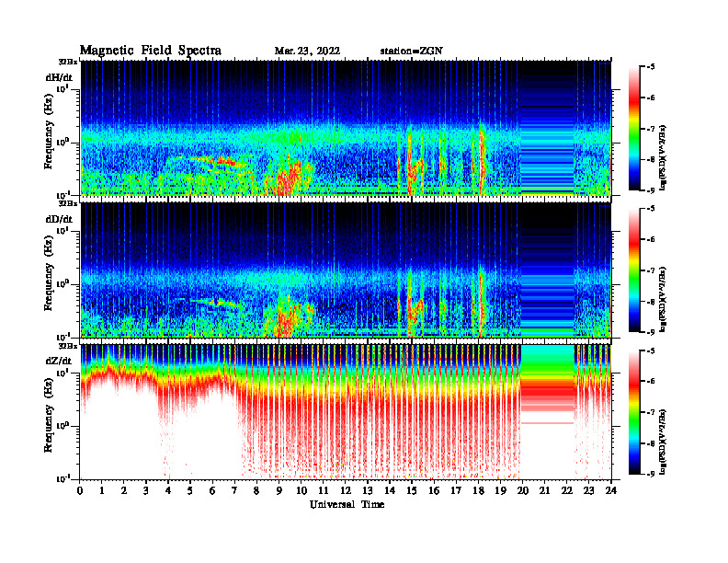
Task: Click the data gap in dH/dt panel
Action: tap(548, 128)
